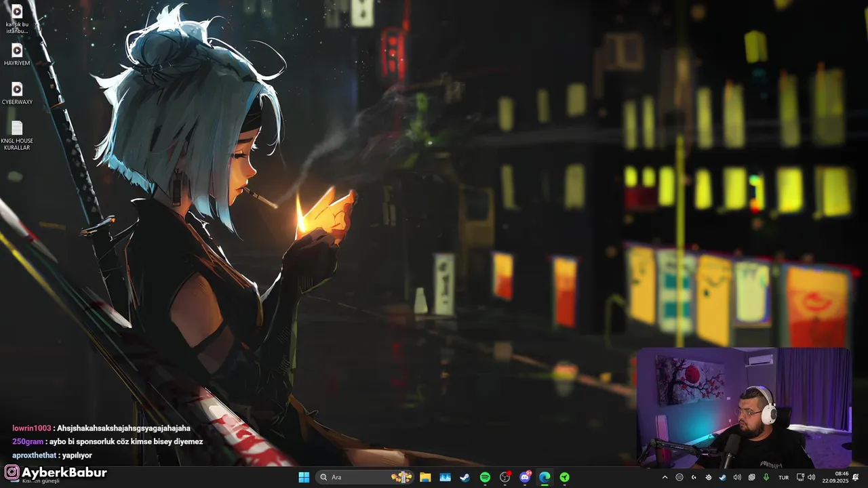Open Discord from the taskbar
This screenshot has height=488, width=868.
click(525, 477)
